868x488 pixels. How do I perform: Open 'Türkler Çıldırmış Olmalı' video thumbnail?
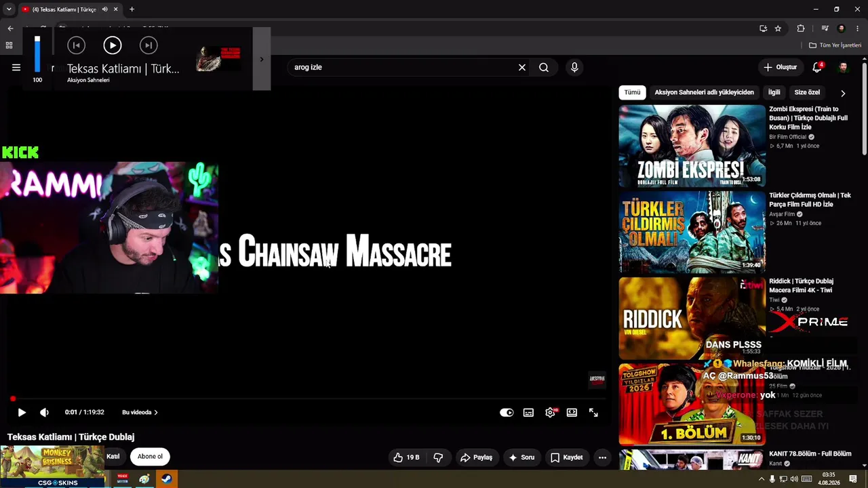pos(692,232)
